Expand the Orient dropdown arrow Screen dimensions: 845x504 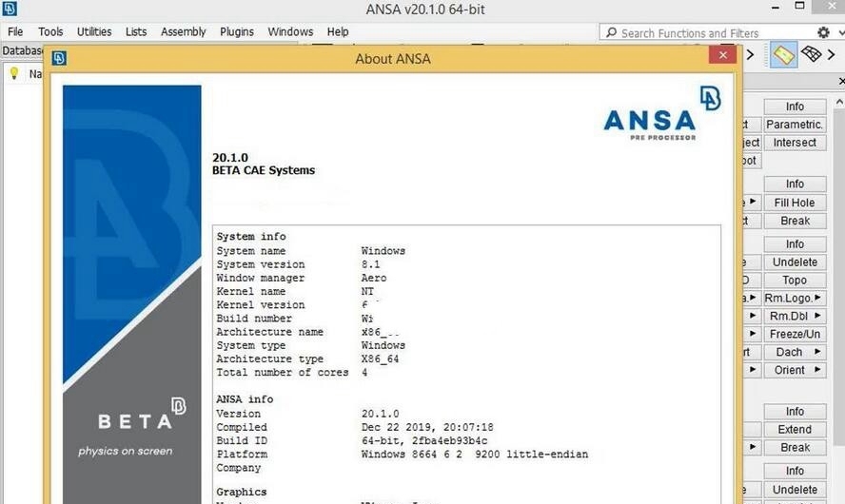coord(818,369)
